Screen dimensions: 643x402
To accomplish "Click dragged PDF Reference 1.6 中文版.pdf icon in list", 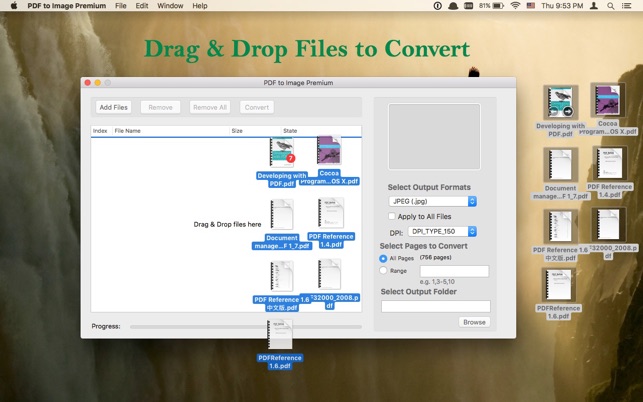I will (282, 276).
